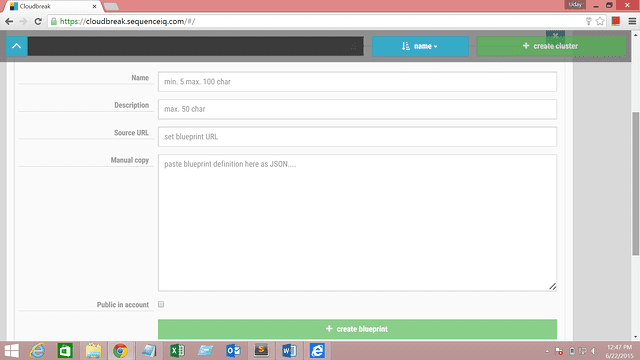This screenshot has width=640, height=360.
Task: Focus the Name input field
Action: [x=357, y=82]
